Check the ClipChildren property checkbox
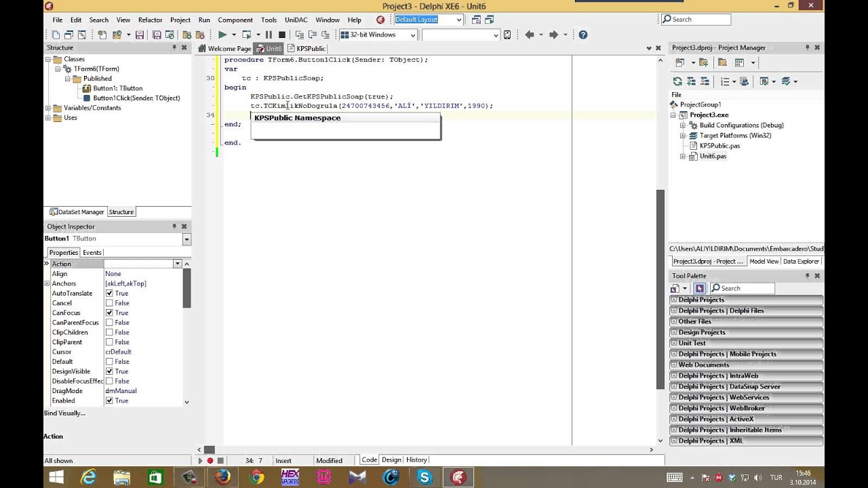The width and height of the screenshot is (868, 488). [x=109, y=332]
